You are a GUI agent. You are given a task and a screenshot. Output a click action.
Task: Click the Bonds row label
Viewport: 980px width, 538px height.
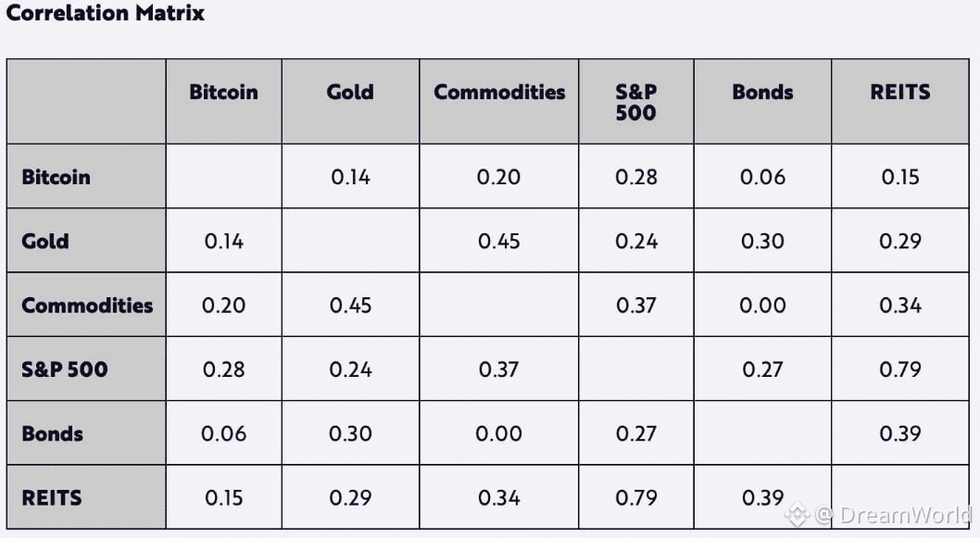coord(53,433)
